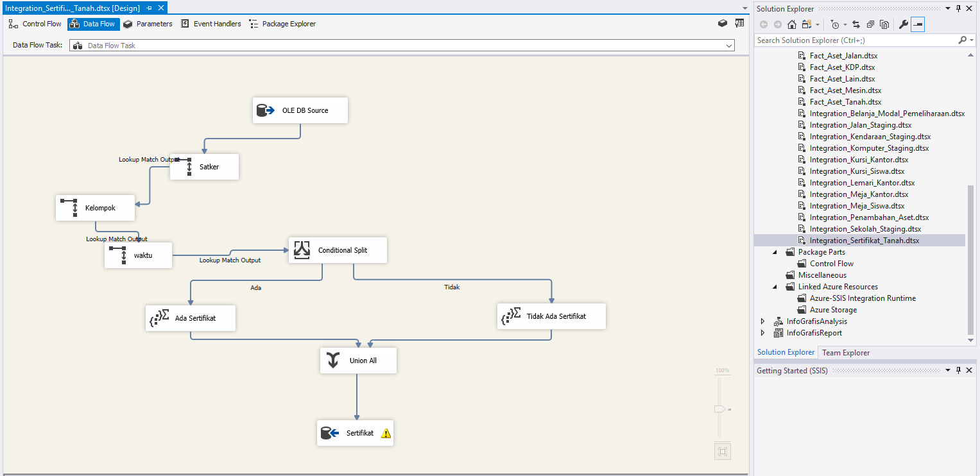
Task: Select the Control Flow item under Package Parts
Action: point(831,264)
